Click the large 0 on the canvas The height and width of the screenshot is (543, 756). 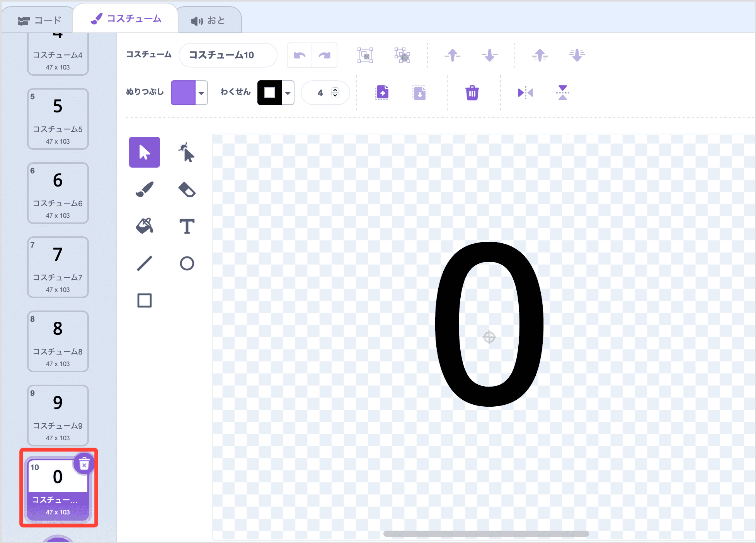coord(489,324)
